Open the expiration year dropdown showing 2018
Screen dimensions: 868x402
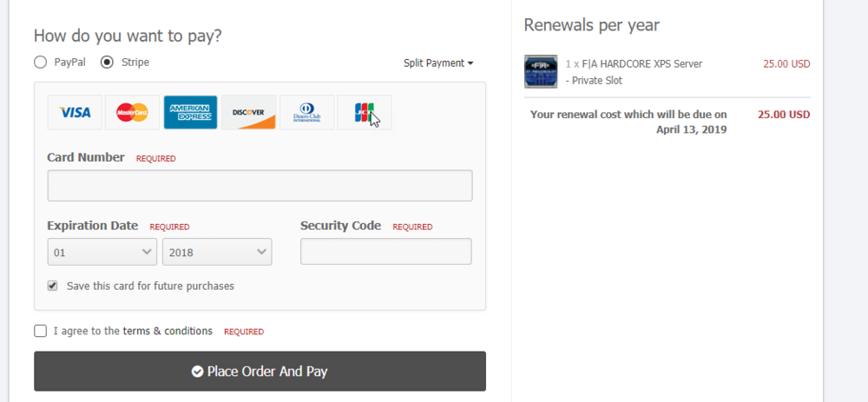pos(217,252)
